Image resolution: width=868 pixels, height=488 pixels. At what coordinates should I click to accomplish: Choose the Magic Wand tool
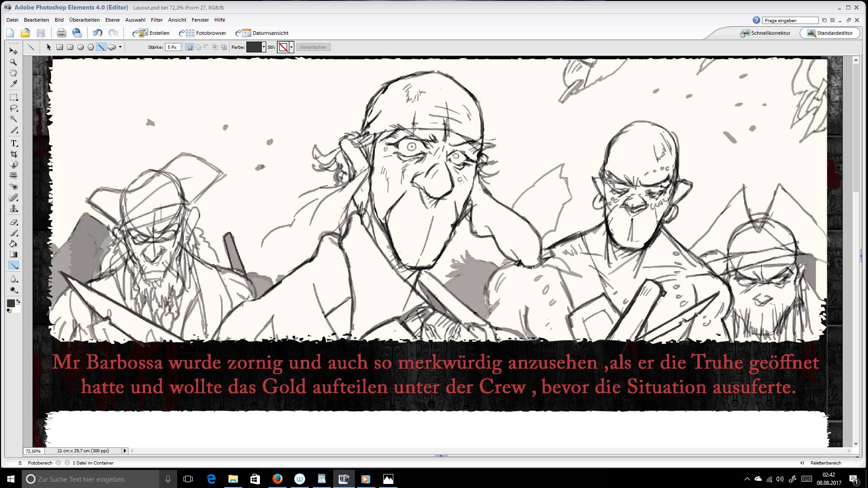tap(14, 119)
